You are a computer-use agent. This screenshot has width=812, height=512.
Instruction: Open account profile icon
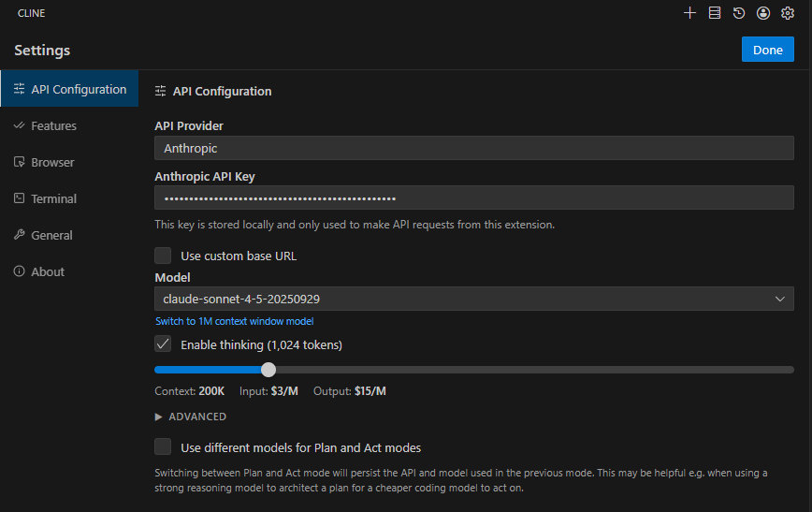coord(763,13)
